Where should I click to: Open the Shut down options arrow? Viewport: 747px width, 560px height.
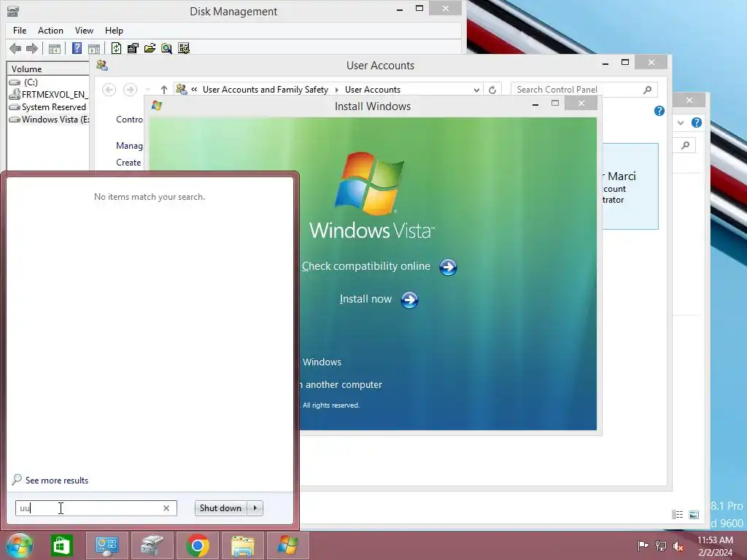255,508
